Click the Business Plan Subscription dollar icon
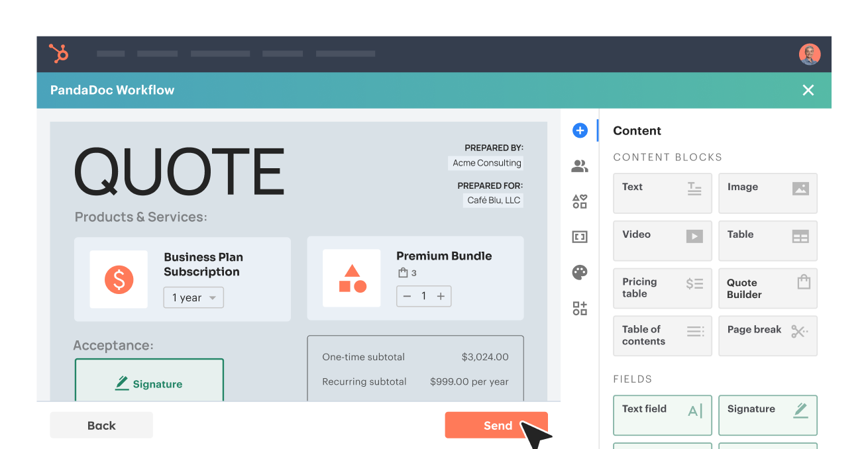Screen dimensions: 868x449 tap(119, 279)
